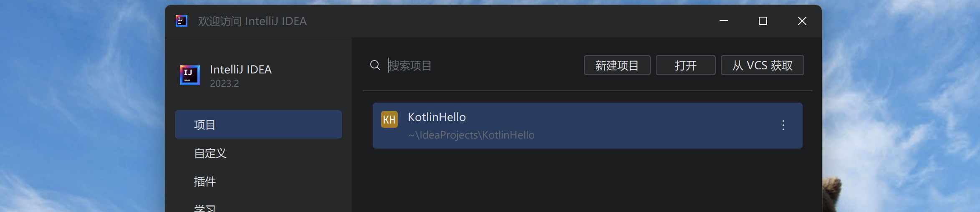Click the ~\IdeaProjects\KotlinHello path text
This screenshot has height=212, width=980.
(471, 135)
